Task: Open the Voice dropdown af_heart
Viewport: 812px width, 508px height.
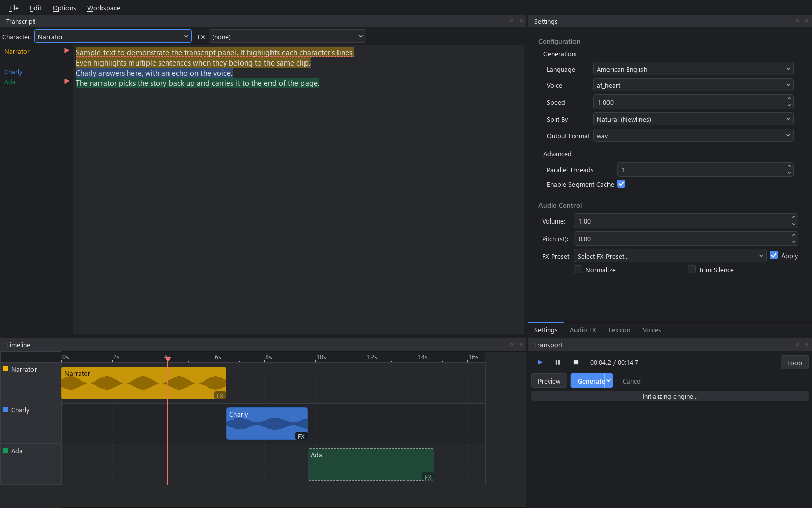Action: pos(693,85)
